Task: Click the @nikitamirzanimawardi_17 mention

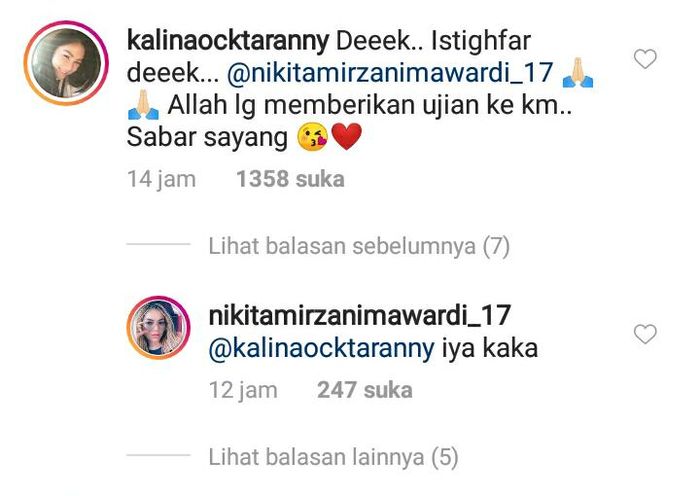Action: click(390, 73)
